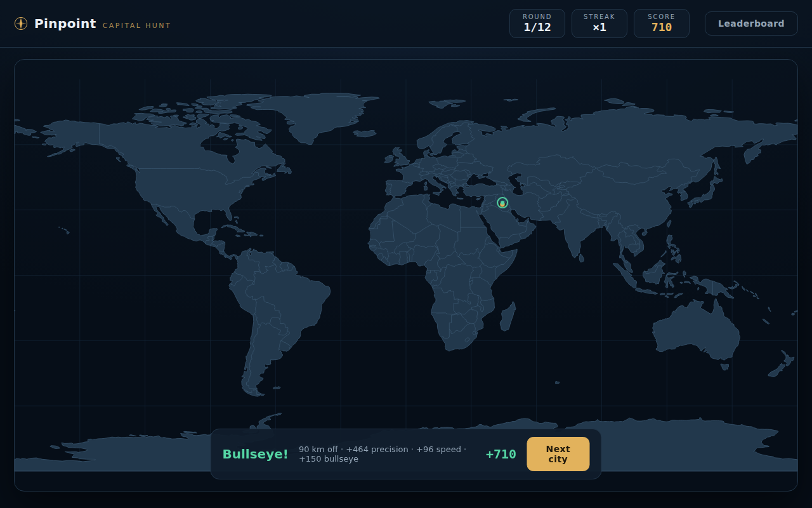Click the Bullseye! result label
The image size is (812, 508).
coord(255,454)
